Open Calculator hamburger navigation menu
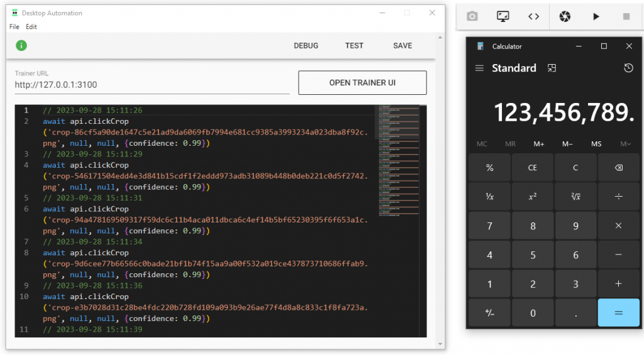Viewport: 644px width, 355px height. click(479, 68)
